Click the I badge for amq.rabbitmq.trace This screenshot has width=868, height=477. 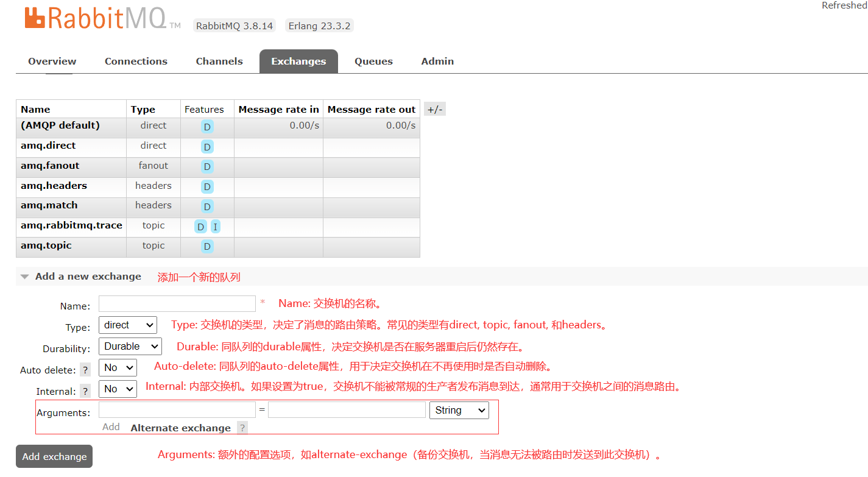pyautogui.click(x=216, y=227)
